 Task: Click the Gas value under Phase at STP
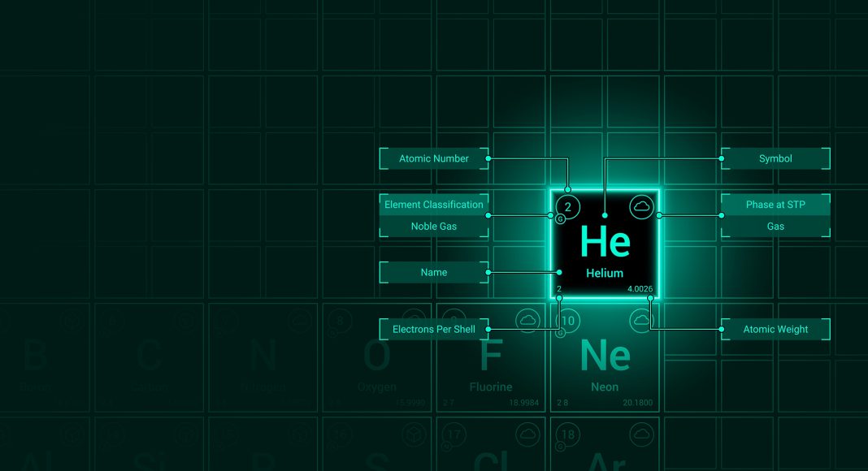click(x=775, y=227)
